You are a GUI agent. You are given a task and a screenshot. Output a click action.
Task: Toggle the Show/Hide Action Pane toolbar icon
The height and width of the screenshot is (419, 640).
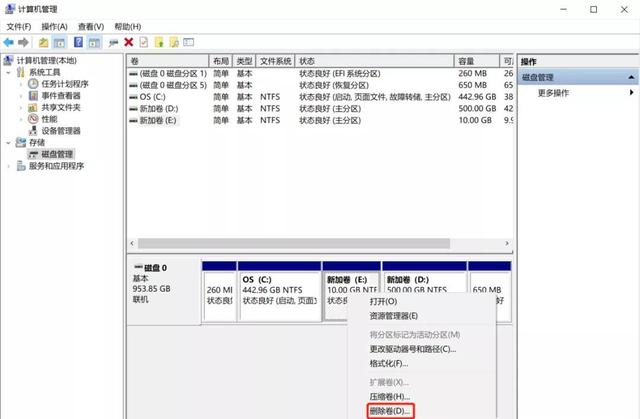(x=94, y=42)
